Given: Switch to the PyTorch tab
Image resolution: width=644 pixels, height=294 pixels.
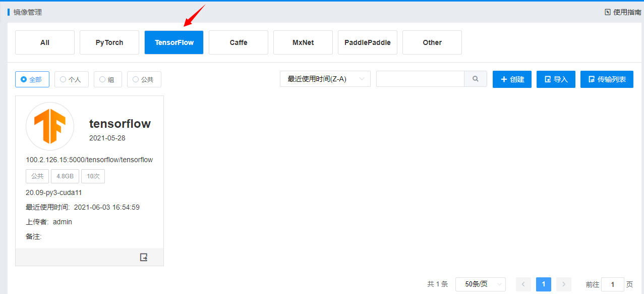Looking at the screenshot, I should pos(109,42).
